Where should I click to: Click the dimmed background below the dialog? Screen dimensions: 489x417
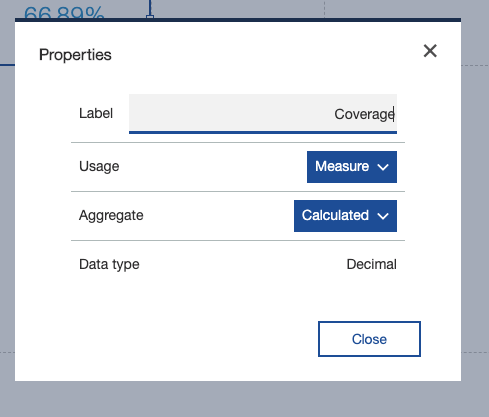(x=244, y=399)
